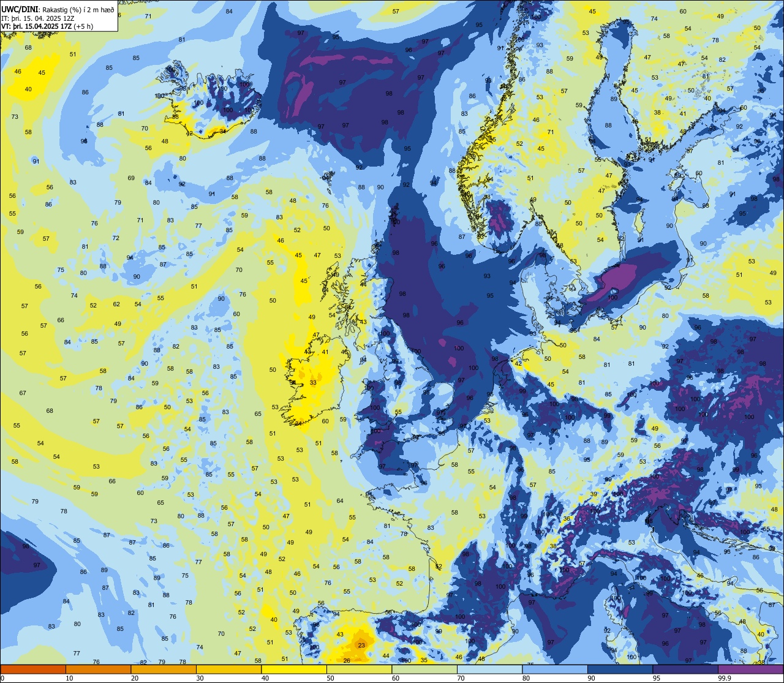Screen dimensions: 784x683
Task: Click the legend tick label '30'
Action: pyautogui.click(x=200, y=678)
